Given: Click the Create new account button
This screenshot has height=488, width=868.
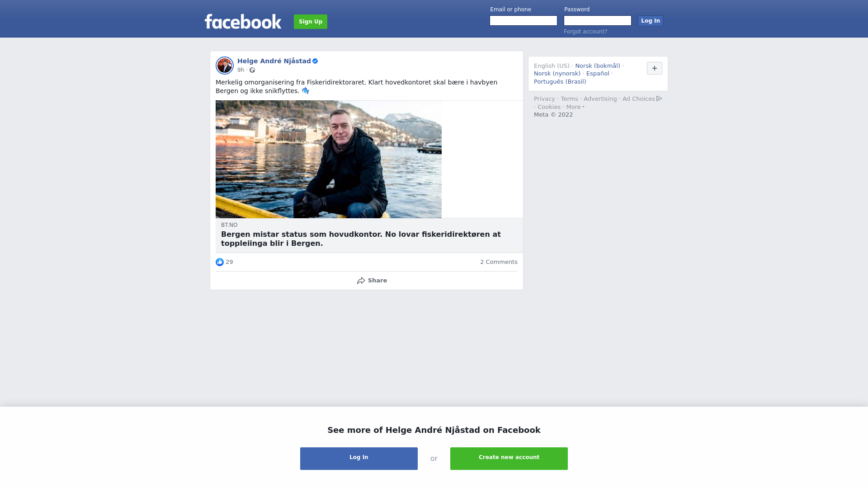Looking at the screenshot, I should click(509, 459).
